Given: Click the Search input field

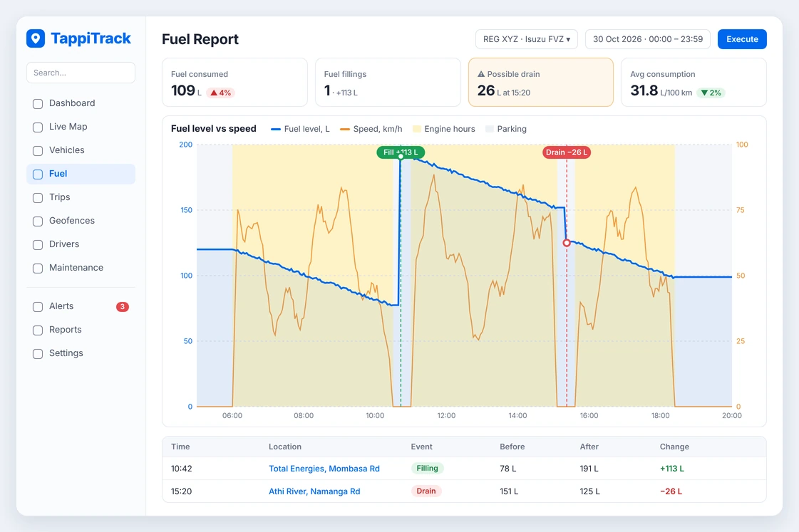Looking at the screenshot, I should [81, 73].
